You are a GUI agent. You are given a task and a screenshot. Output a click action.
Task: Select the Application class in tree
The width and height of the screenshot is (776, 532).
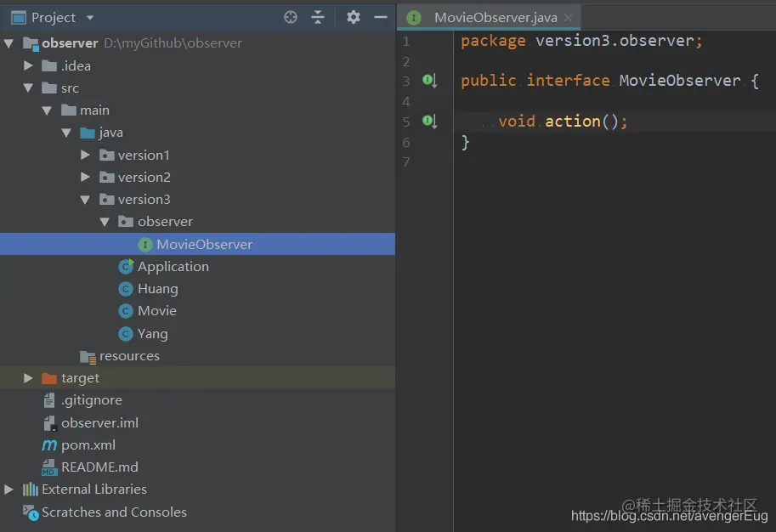pyautogui.click(x=173, y=267)
